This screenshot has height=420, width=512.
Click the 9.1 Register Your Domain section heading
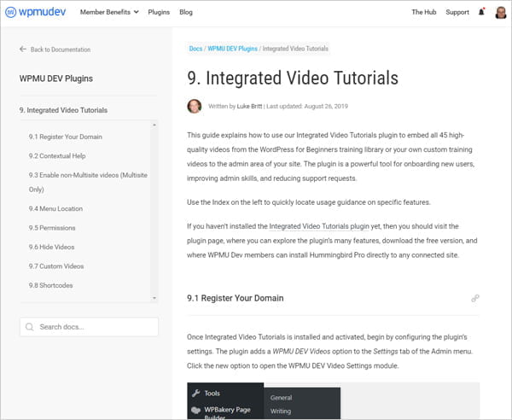tap(236, 298)
